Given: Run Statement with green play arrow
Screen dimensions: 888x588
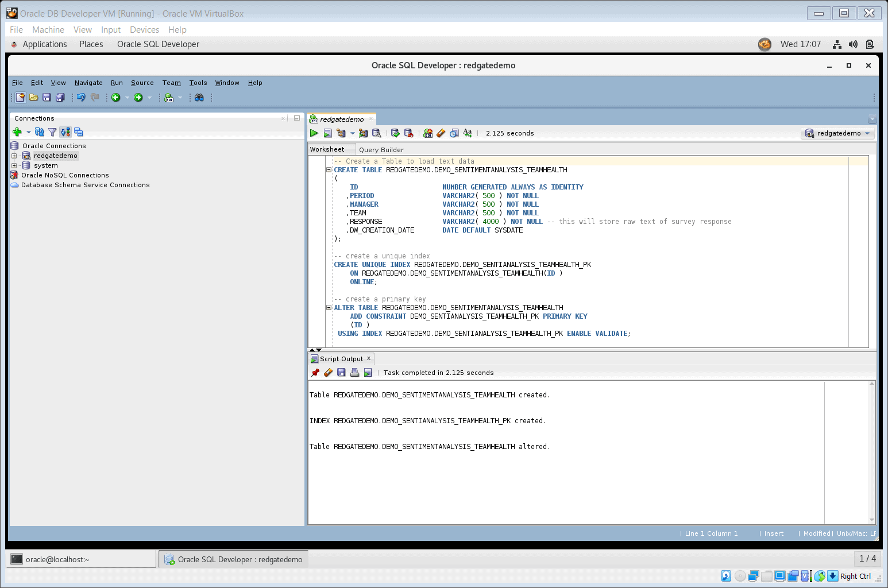Looking at the screenshot, I should pyautogui.click(x=314, y=133).
